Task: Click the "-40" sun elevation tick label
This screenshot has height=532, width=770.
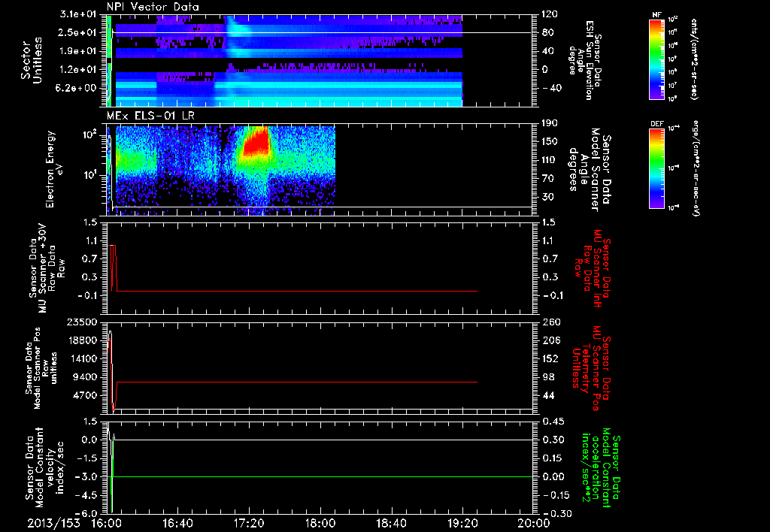Action: tap(551, 88)
